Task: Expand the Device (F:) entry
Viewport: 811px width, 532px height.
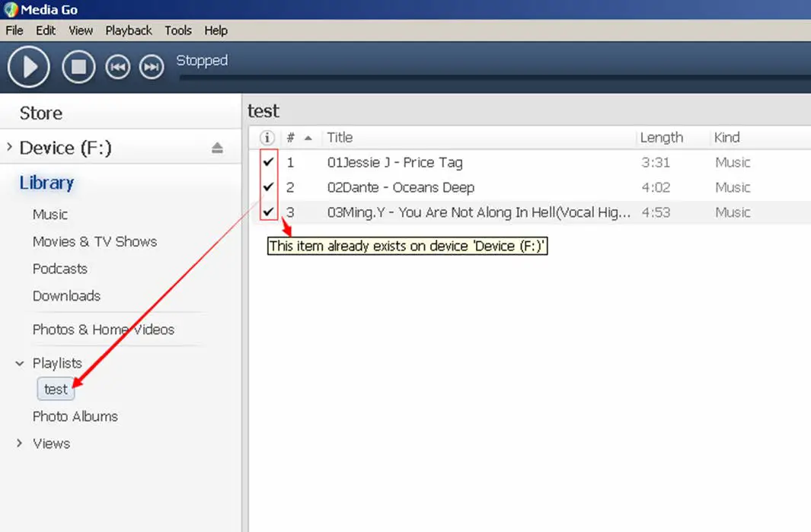Action: pos(7,148)
